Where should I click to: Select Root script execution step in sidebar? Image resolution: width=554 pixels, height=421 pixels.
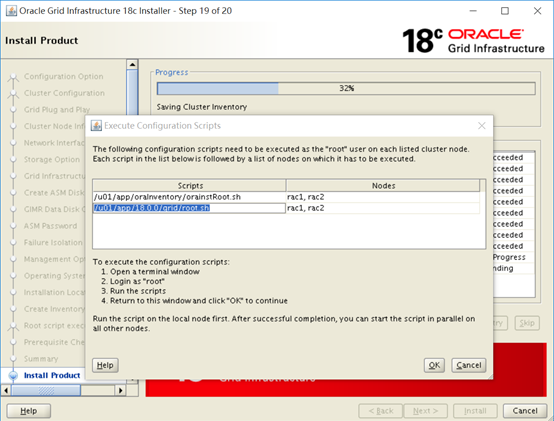coord(54,325)
